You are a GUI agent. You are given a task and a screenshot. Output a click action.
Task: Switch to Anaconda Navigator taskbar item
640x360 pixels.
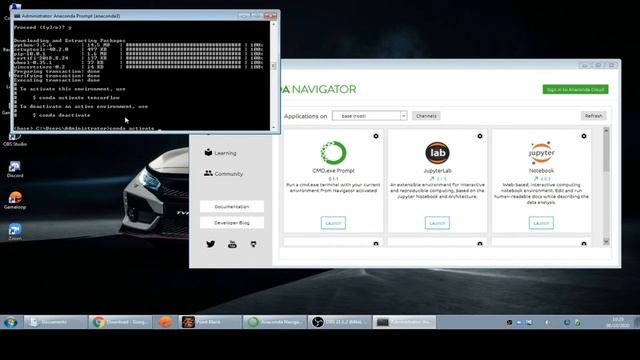point(275,322)
